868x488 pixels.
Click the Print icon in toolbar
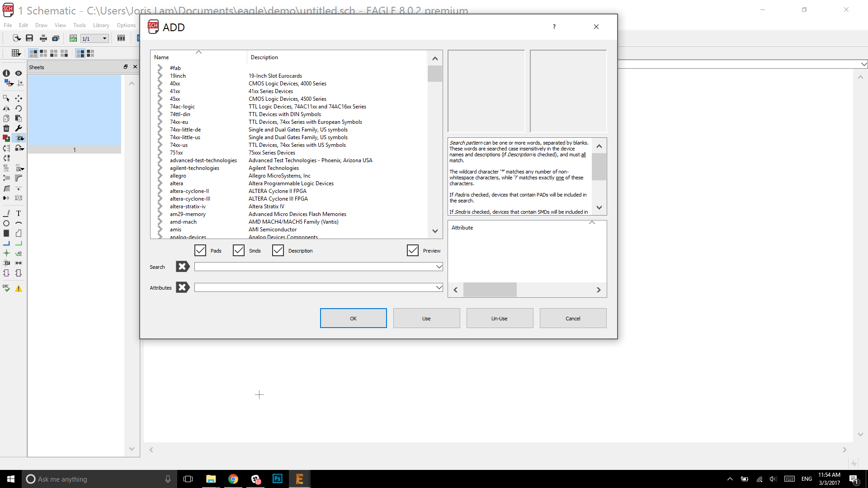(x=43, y=38)
